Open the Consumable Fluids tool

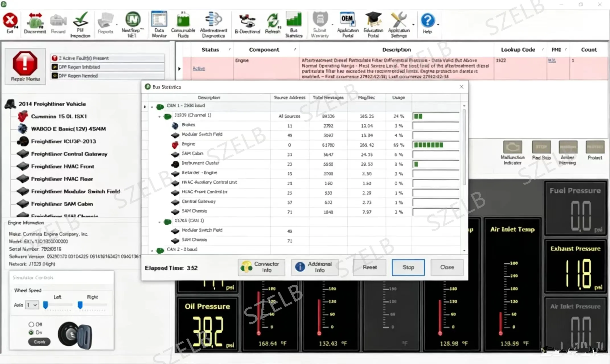[183, 24]
